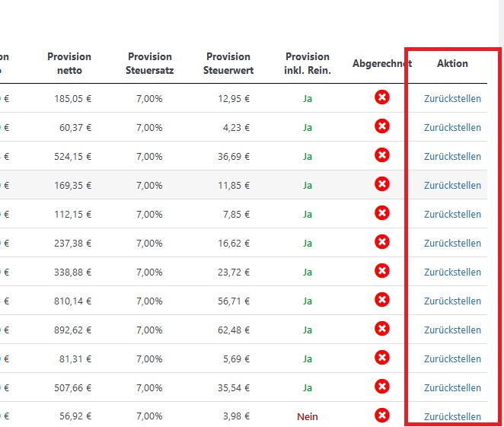
Task: Select the 338,88 € net provision cell
Action: click(x=73, y=272)
